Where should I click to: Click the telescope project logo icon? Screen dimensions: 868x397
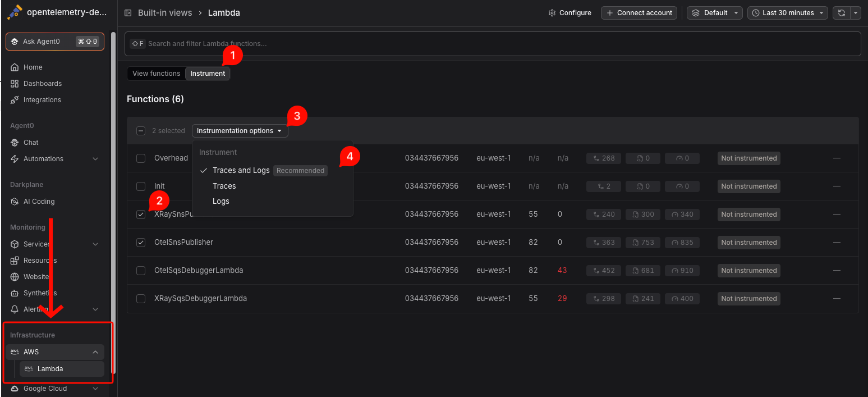pos(15,12)
